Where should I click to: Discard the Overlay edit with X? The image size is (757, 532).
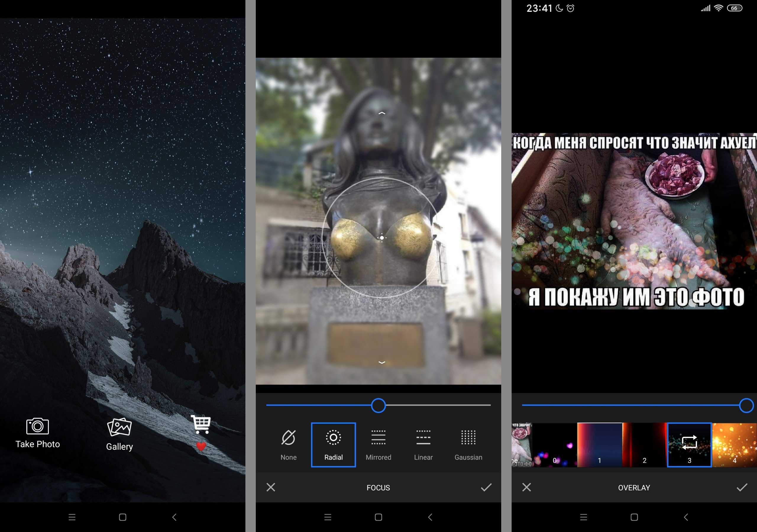click(x=527, y=487)
